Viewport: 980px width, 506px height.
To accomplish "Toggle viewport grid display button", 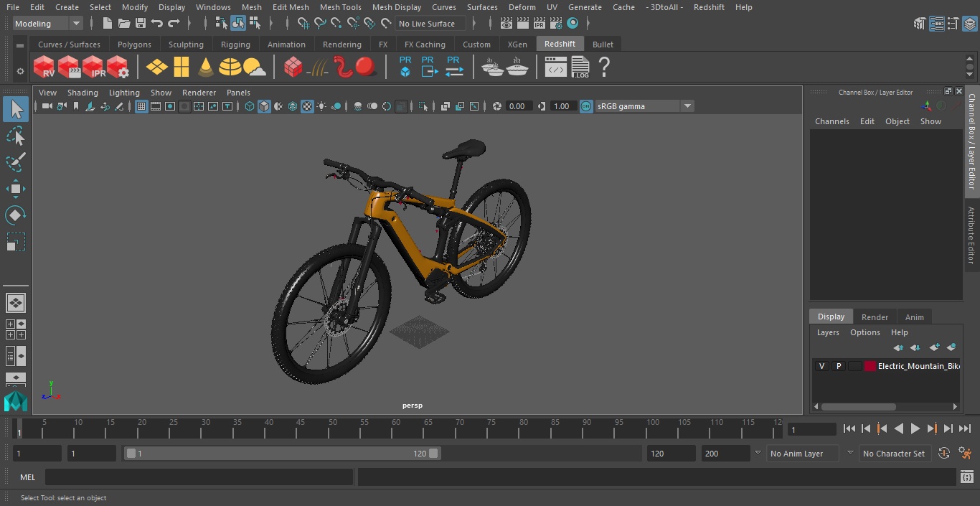I will [141, 106].
